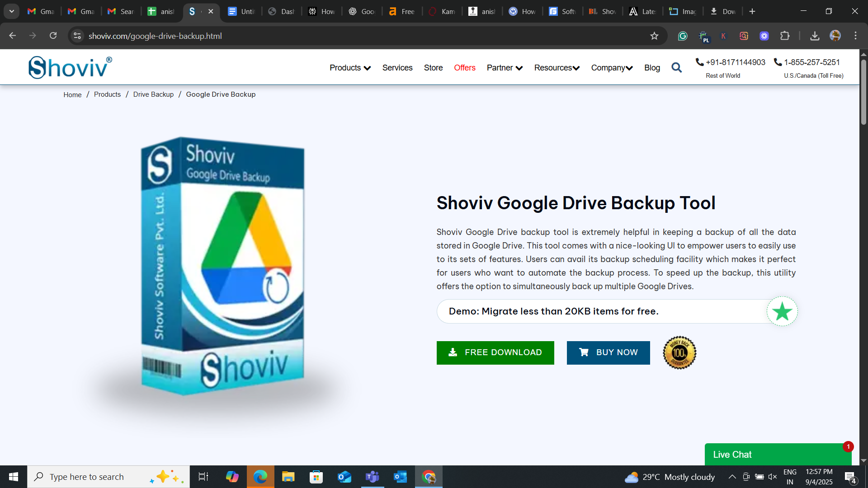Open the Services menu item
This screenshot has height=488, width=868.
(x=397, y=68)
